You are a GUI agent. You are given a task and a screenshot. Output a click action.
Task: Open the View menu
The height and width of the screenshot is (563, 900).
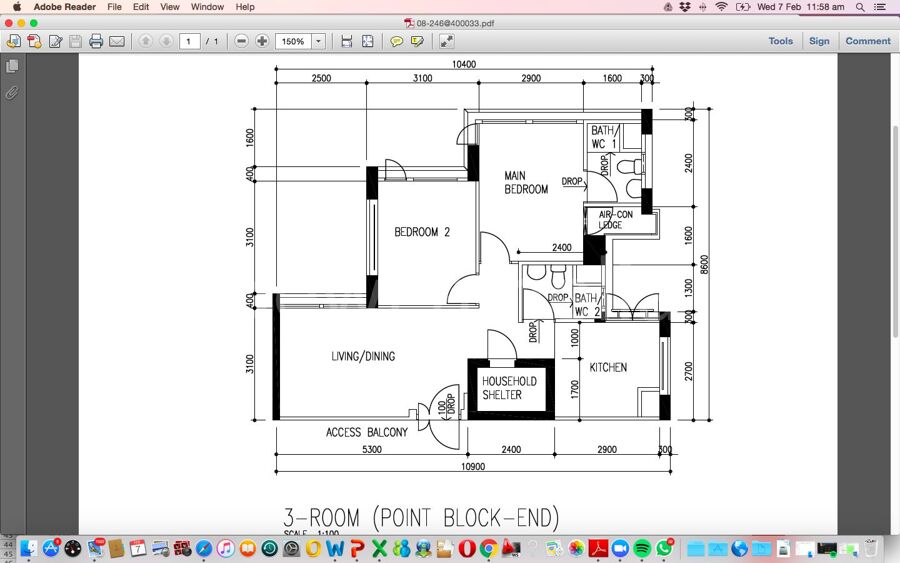tap(170, 7)
